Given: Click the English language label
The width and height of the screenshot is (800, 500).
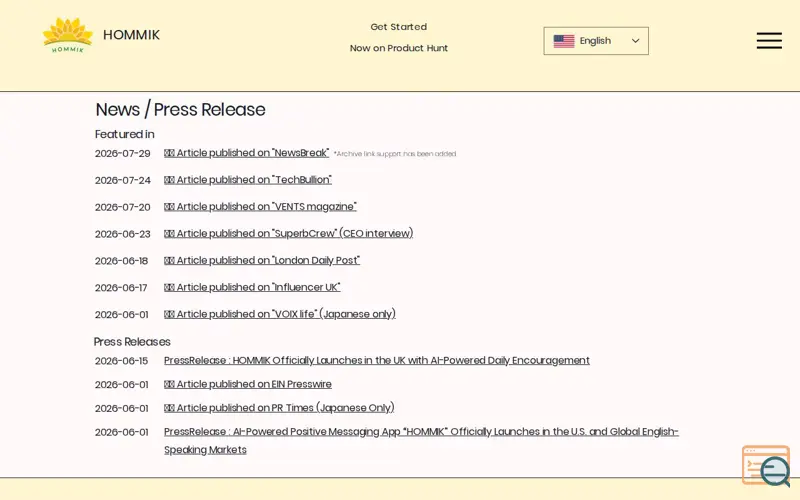Looking at the screenshot, I should (x=595, y=41).
